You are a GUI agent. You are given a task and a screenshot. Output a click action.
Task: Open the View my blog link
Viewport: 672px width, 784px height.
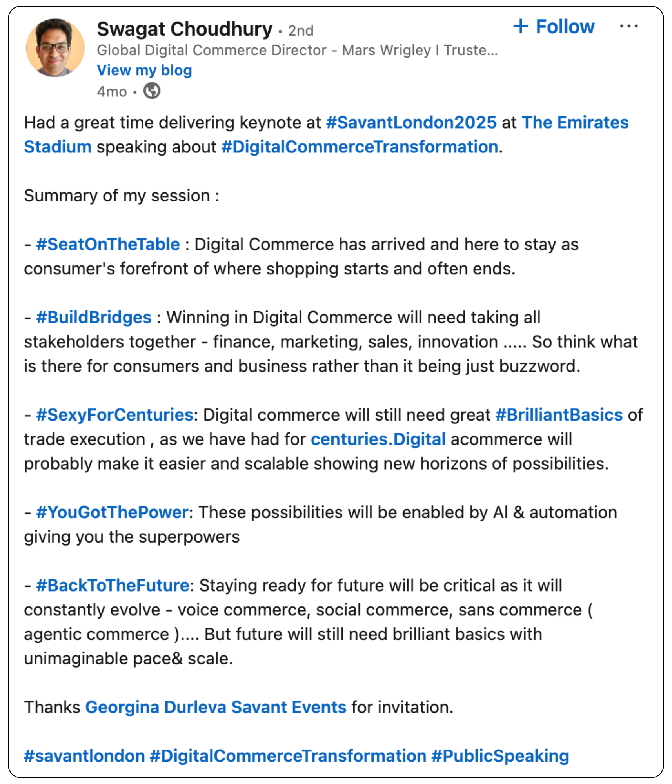click(144, 71)
